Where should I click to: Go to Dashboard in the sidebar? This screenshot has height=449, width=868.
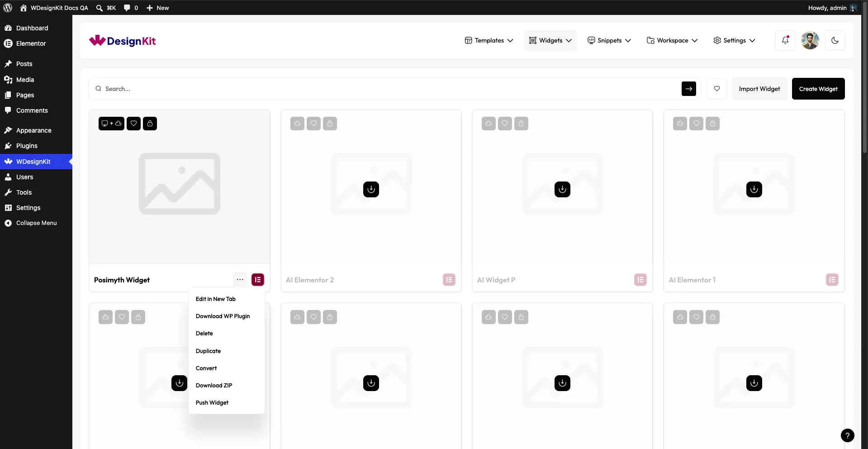pos(36,28)
